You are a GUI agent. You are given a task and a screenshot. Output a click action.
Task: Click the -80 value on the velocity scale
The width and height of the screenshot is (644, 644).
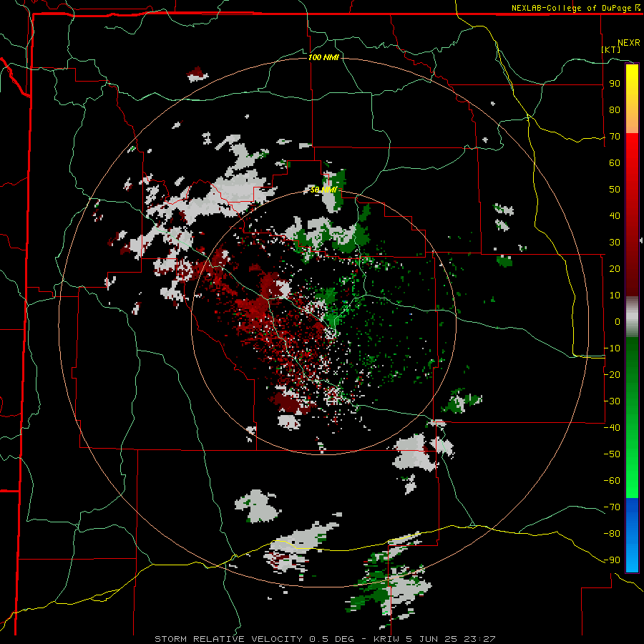pyautogui.click(x=612, y=534)
